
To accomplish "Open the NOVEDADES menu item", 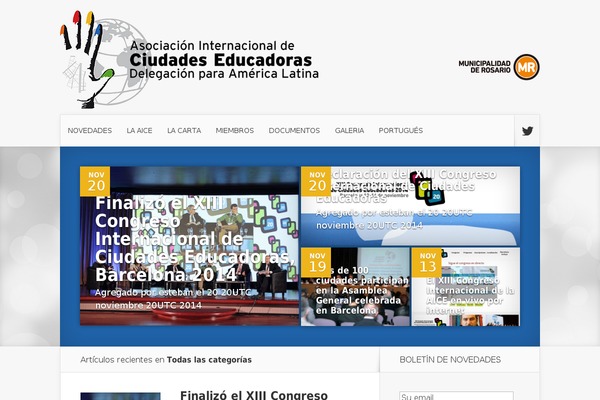I will pyautogui.click(x=90, y=131).
